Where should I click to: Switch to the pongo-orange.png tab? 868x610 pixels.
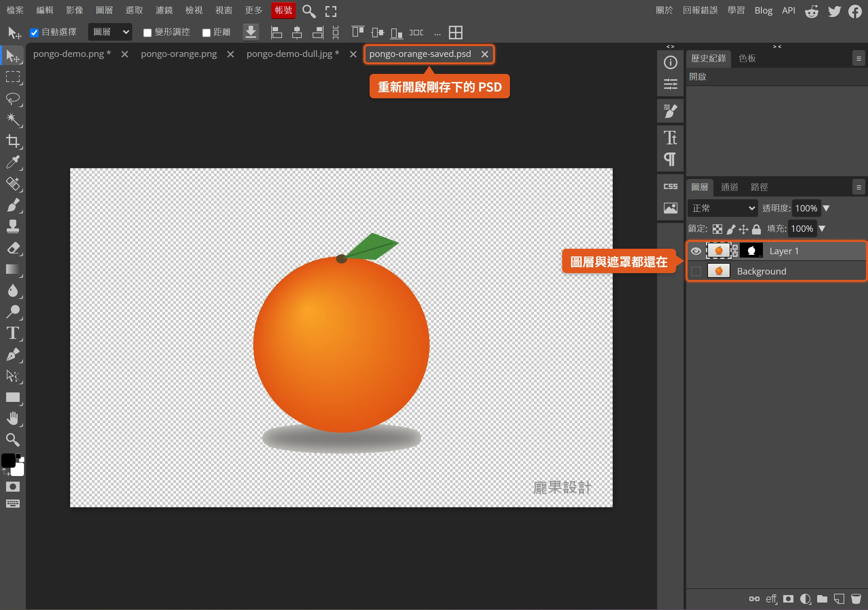click(x=179, y=54)
